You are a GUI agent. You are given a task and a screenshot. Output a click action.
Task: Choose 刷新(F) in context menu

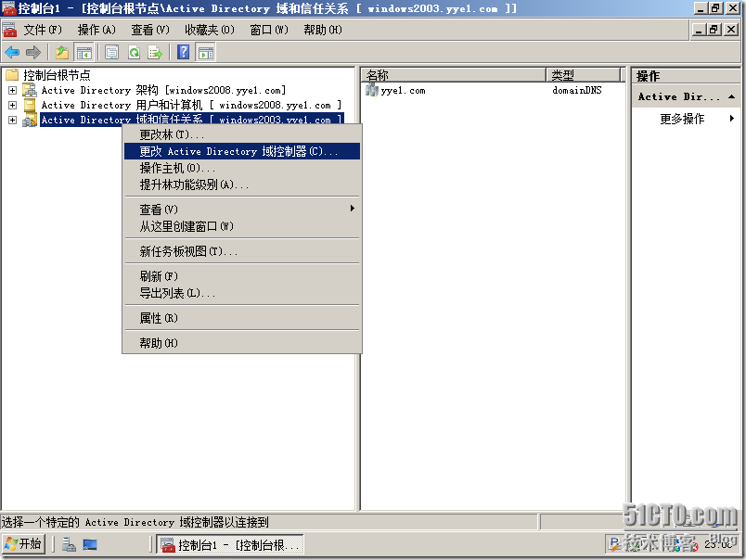click(241, 276)
